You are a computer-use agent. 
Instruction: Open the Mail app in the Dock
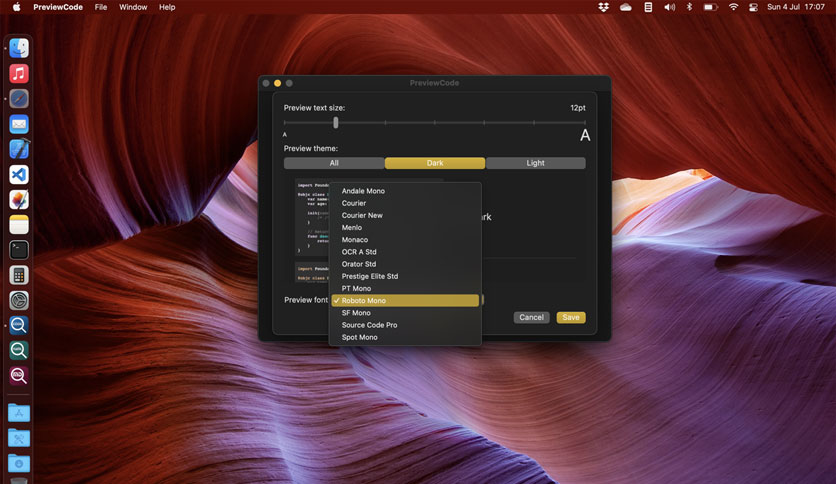coord(19,124)
